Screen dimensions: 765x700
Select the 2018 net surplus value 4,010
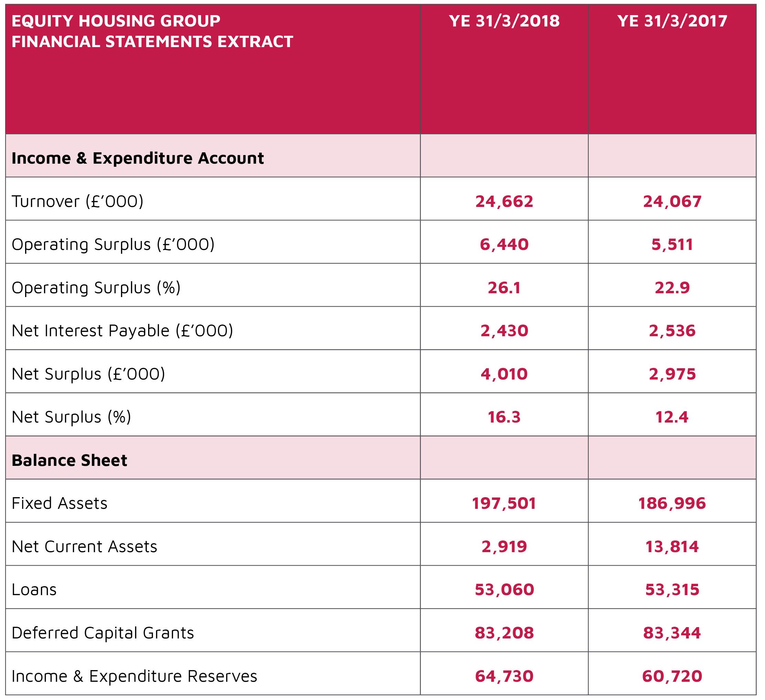504,374
